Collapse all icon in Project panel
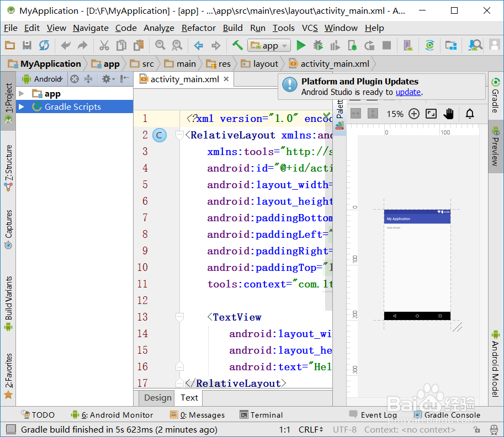504x437 pixels. [x=88, y=79]
